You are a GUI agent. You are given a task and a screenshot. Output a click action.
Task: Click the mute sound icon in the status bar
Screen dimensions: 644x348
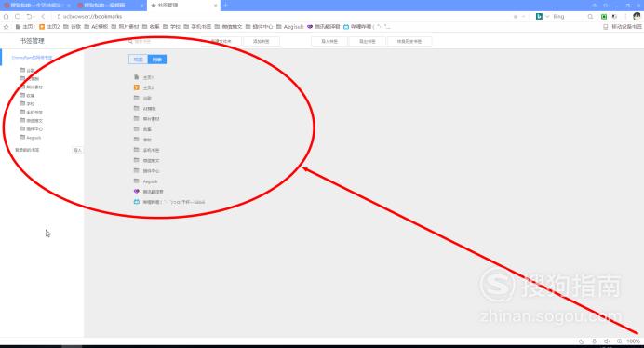(607, 341)
